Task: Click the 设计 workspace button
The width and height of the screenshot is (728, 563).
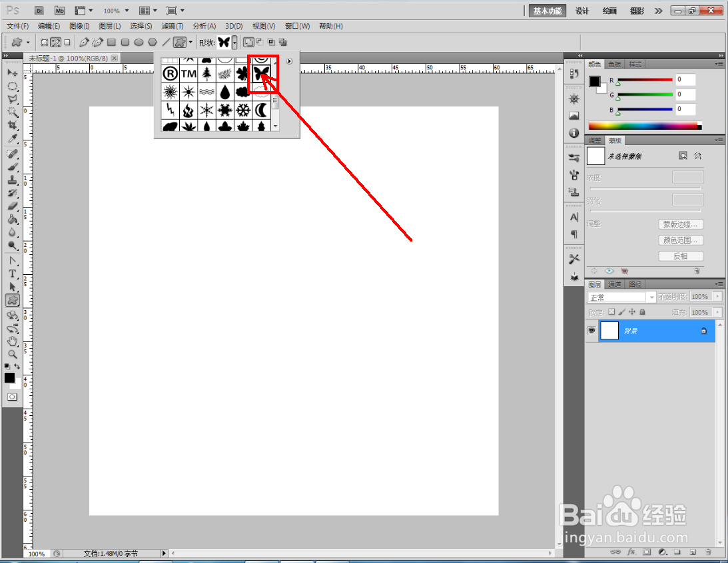Action: pyautogui.click(x=582, y=11)
